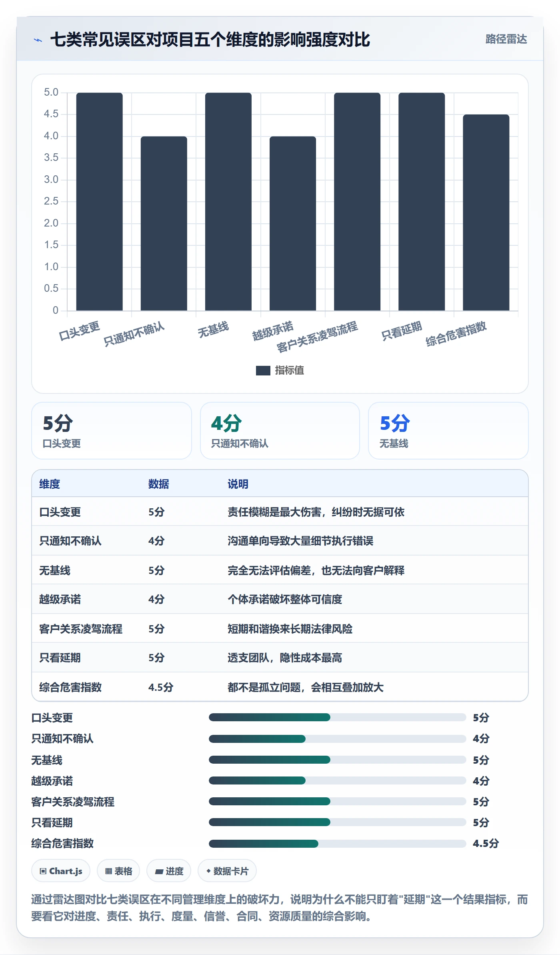The height and width of the screenshot is (955, 560).
Task: Click the 维度 column header
Action: [50, 484]
